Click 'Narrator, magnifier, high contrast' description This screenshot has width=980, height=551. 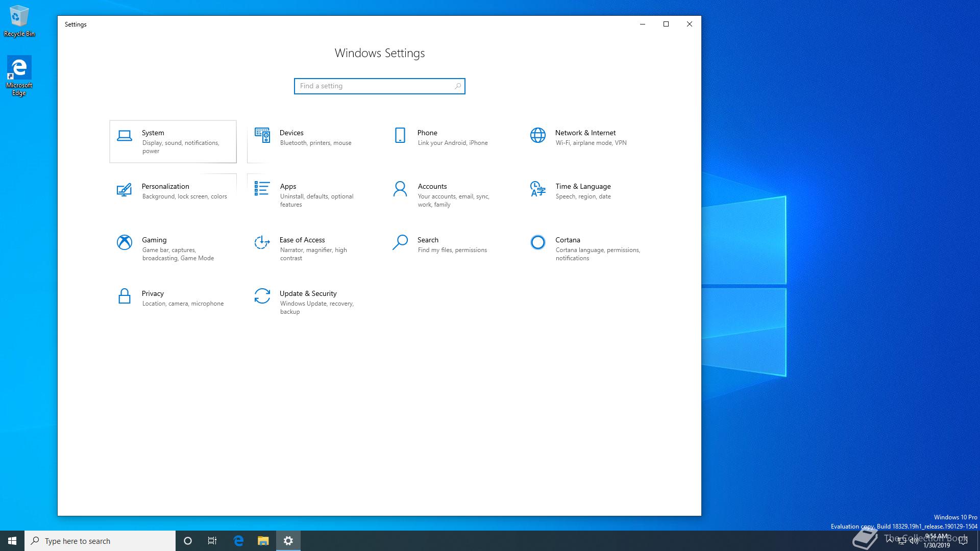313,254
